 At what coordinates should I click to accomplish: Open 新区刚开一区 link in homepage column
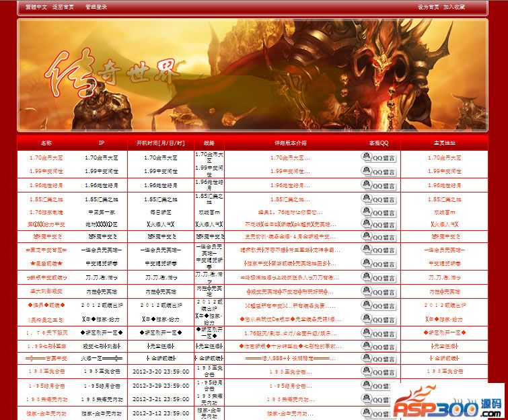pos(445,332)
